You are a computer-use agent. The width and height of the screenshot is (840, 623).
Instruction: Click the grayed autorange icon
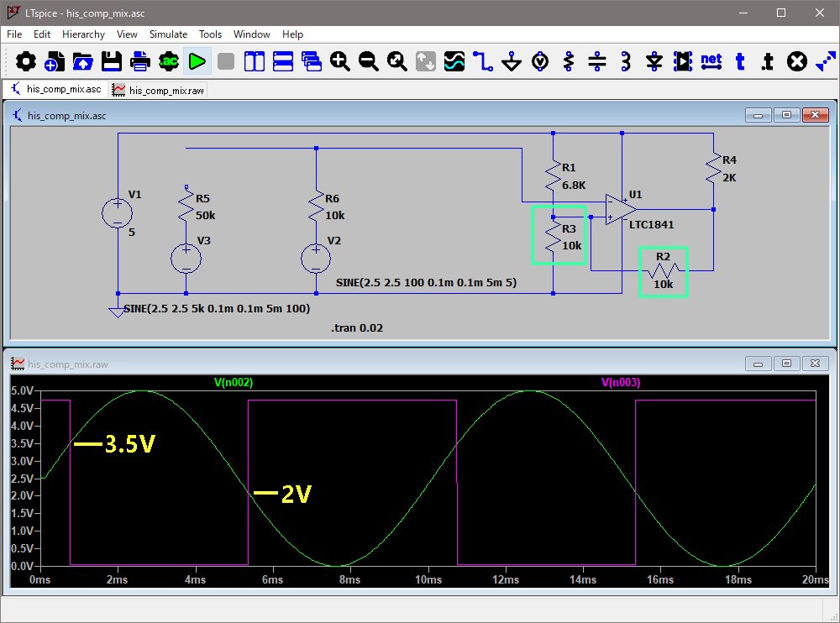425,61
